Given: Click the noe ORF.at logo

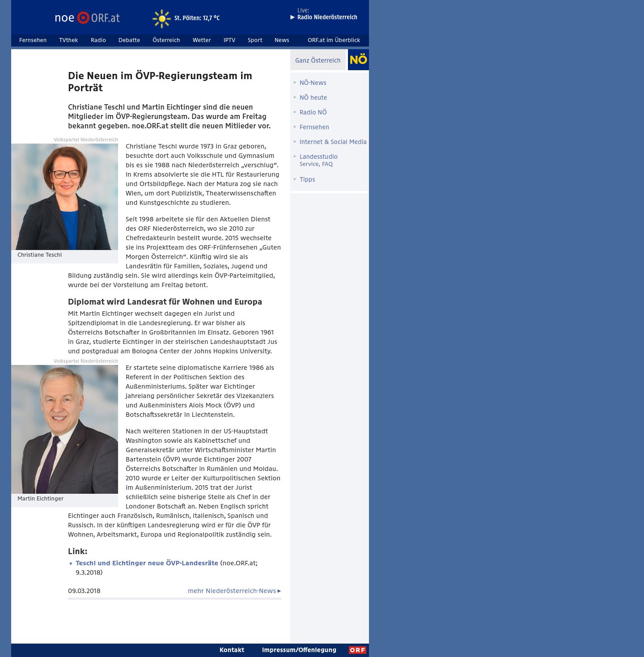Looking at the screenshot, I should 87,18.
